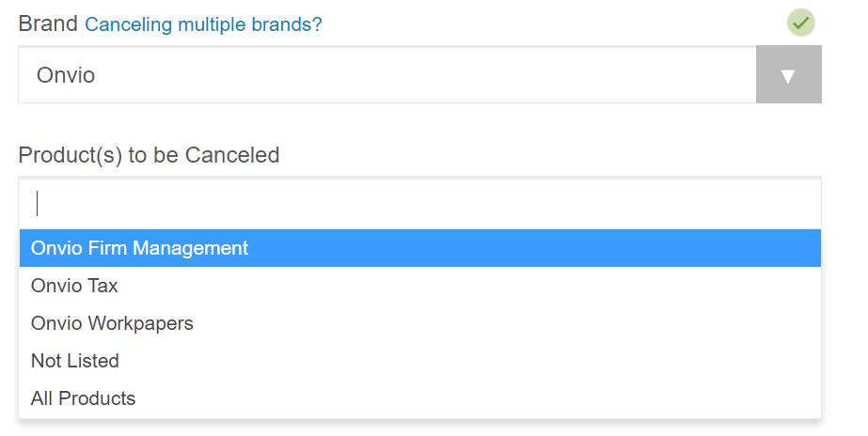Open the 'Canceling multiple brands?' link
The height and width of the screenshot is (436, 868).
[203, 24]
